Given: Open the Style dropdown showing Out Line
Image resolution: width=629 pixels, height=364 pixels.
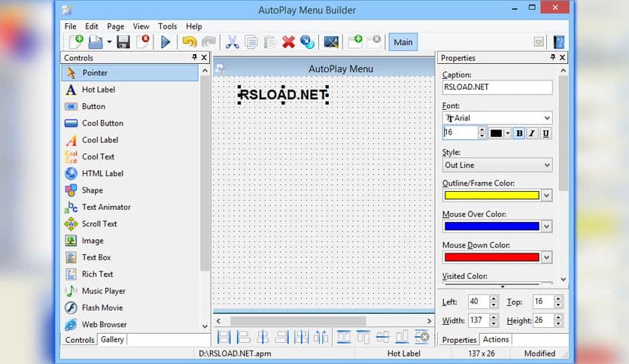Looking at the screenshot, I should click(x=547, y=165).
